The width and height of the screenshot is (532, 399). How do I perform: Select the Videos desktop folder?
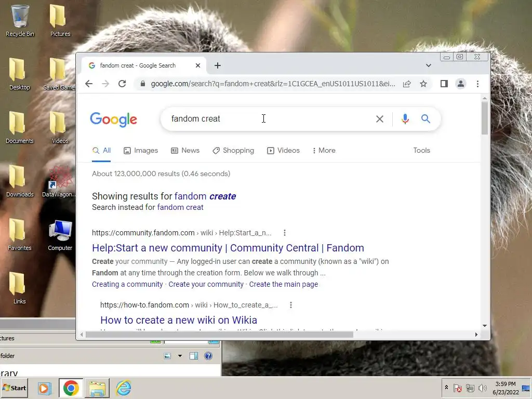pyautogui.click(x=60, y=128)
